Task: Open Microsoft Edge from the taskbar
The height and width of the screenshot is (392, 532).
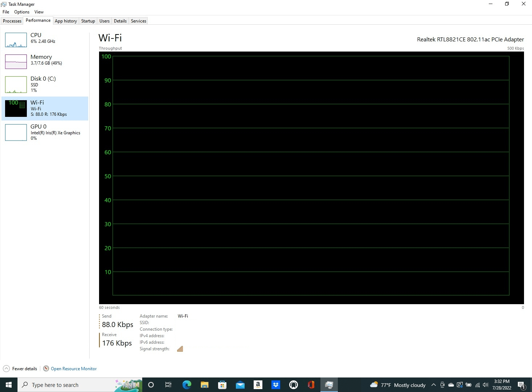Action: pos(187,385)
